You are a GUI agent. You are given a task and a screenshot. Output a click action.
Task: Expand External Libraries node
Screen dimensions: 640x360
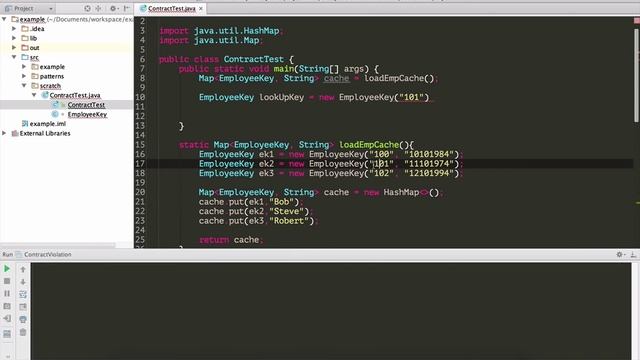pyautogui.click(x=4, y=133)
